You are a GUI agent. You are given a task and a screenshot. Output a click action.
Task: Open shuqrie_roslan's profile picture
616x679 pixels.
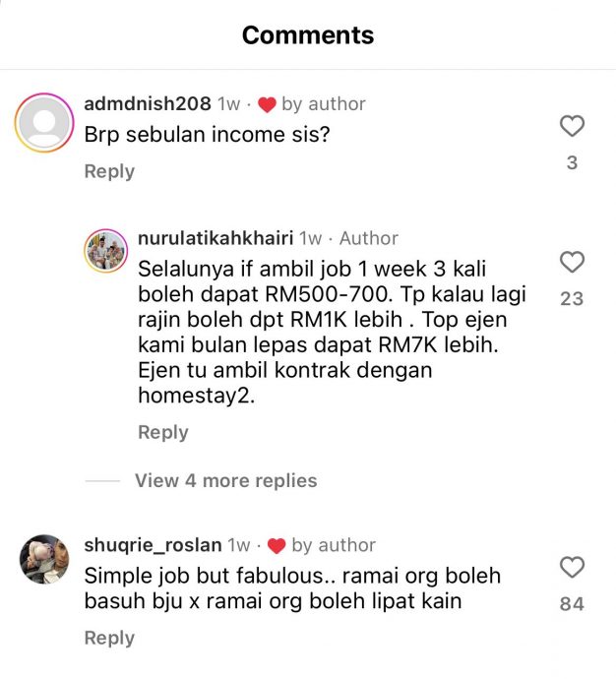click(44, 559)
